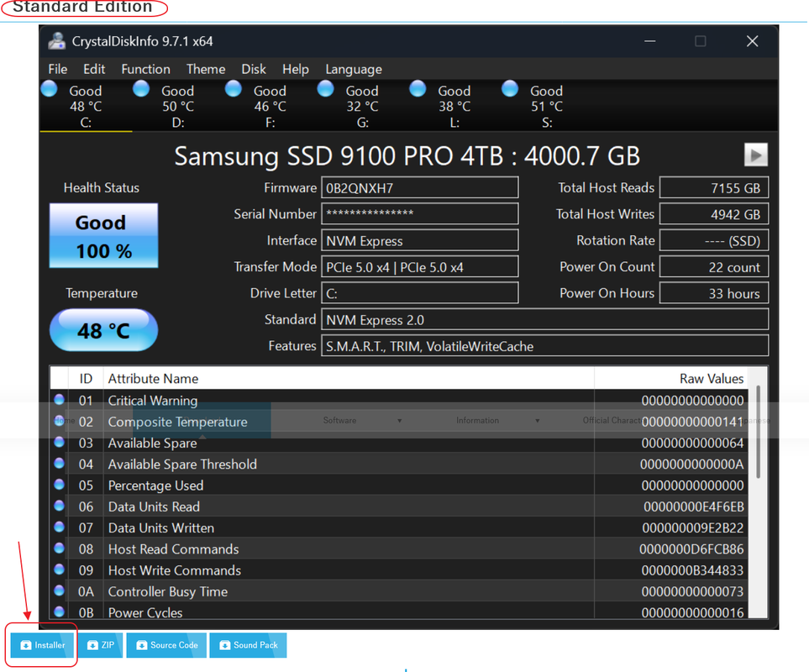Open the Function menu
This screenshot has width=809, height=672.
pos(145,69)
